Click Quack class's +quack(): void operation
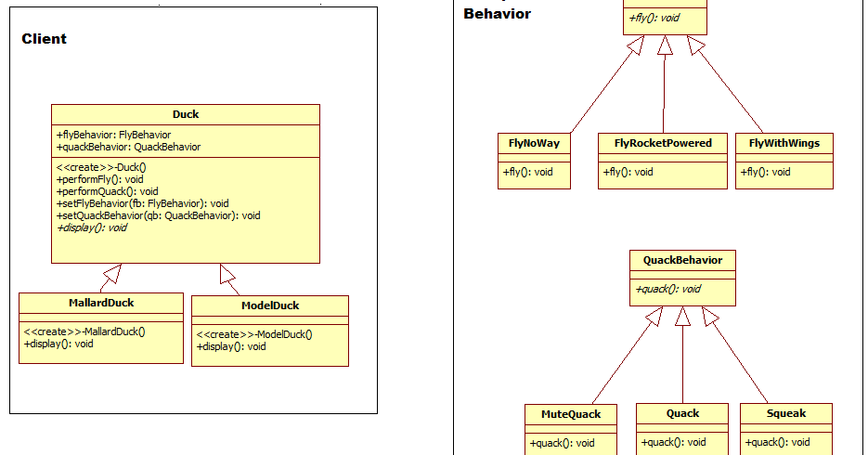Image resolution: width=868 pixels, height=455 pixels. click(x=673, y=442)
